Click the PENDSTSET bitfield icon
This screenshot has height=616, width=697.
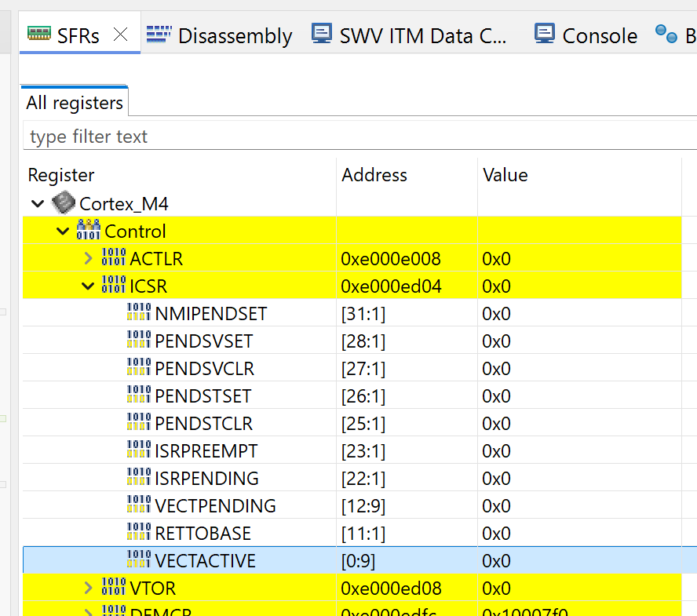click(139, 395)
